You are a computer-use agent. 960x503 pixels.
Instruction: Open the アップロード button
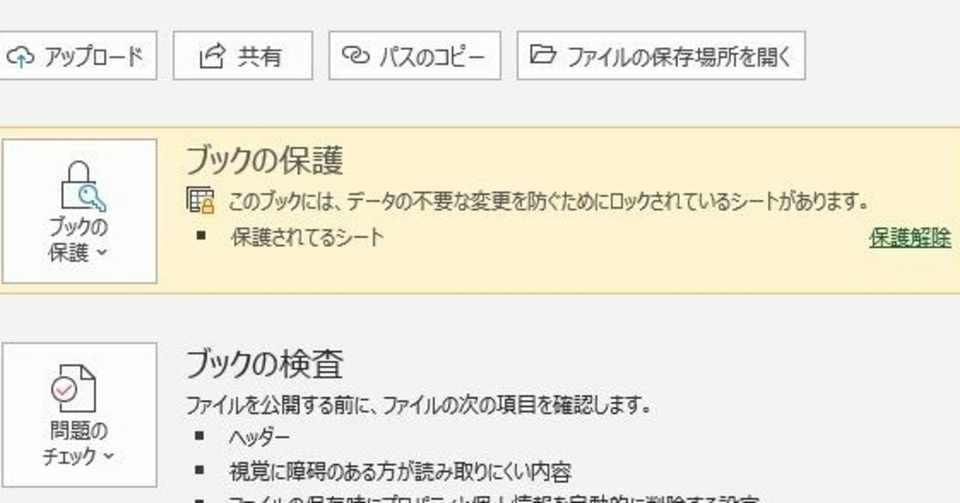click(77, 56)
